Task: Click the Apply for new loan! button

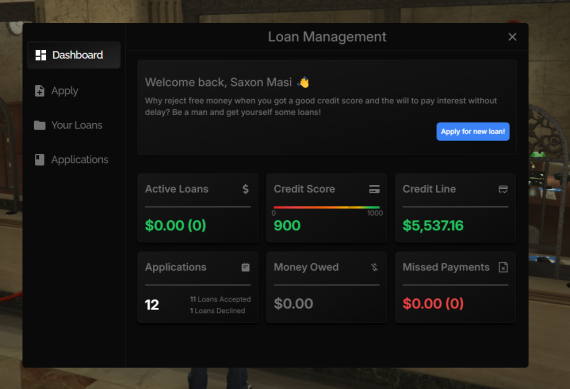Action: click(473, 132)
